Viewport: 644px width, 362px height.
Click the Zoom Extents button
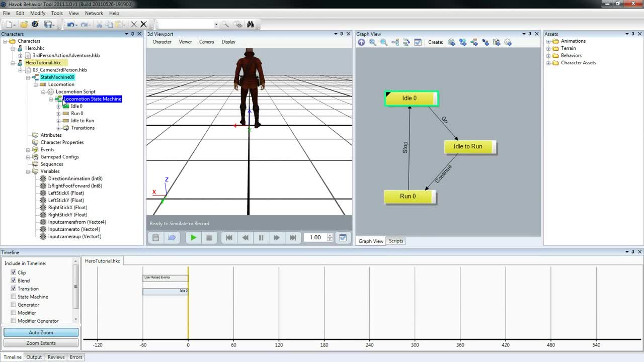tap(41, 343)
